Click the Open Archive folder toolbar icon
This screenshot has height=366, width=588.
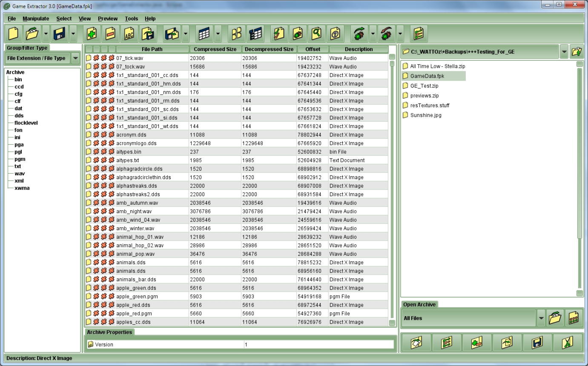point(32,34)
